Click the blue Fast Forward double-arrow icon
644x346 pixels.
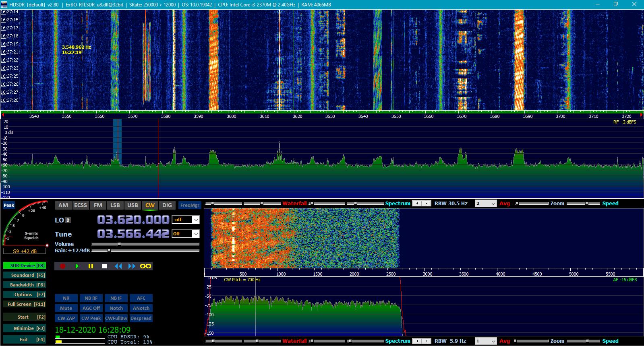tap(132, 266)
